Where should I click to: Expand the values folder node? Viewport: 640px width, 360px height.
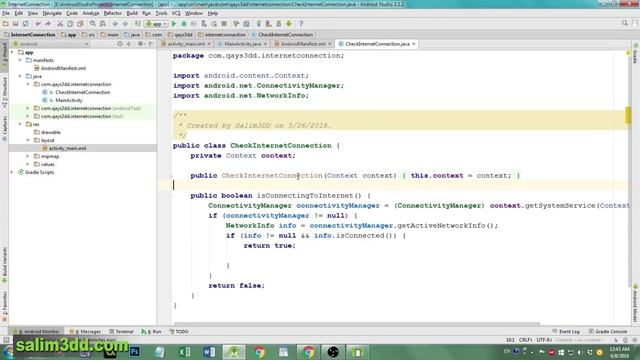(x=28, y=164)
